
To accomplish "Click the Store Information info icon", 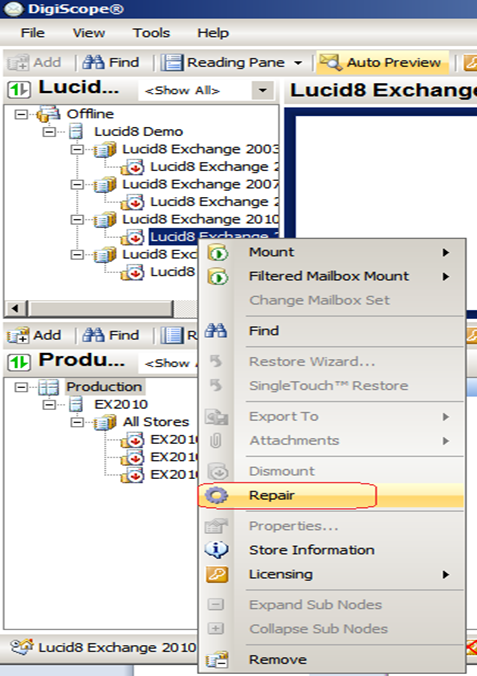I will point(217,550).
